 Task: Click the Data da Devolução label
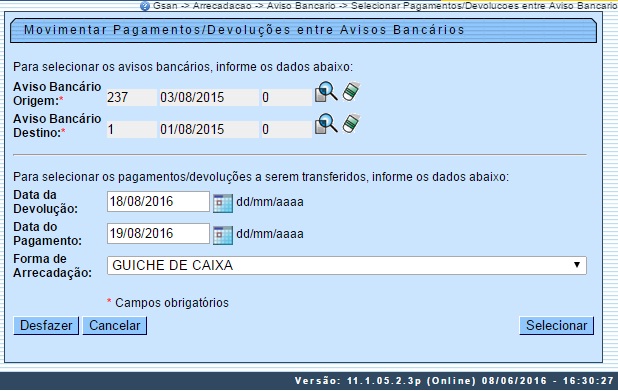[45, 202]
